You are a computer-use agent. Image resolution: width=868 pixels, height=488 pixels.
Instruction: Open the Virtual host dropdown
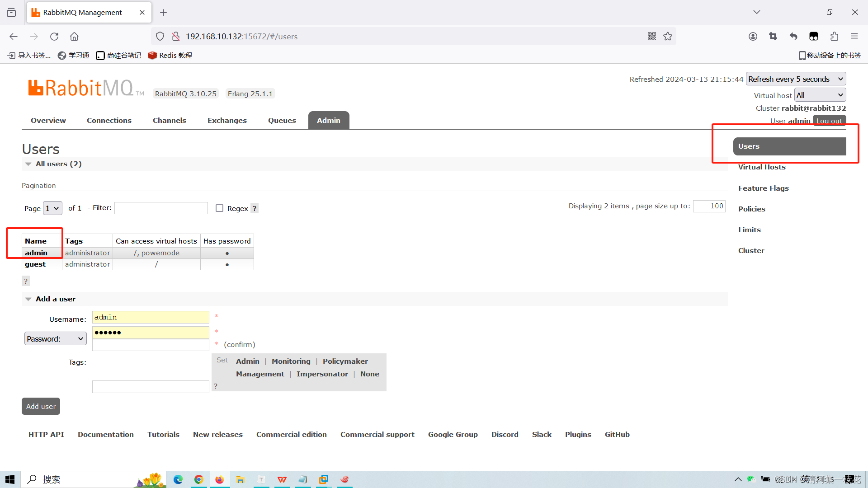pyautogui.click(x=820, y=95)
